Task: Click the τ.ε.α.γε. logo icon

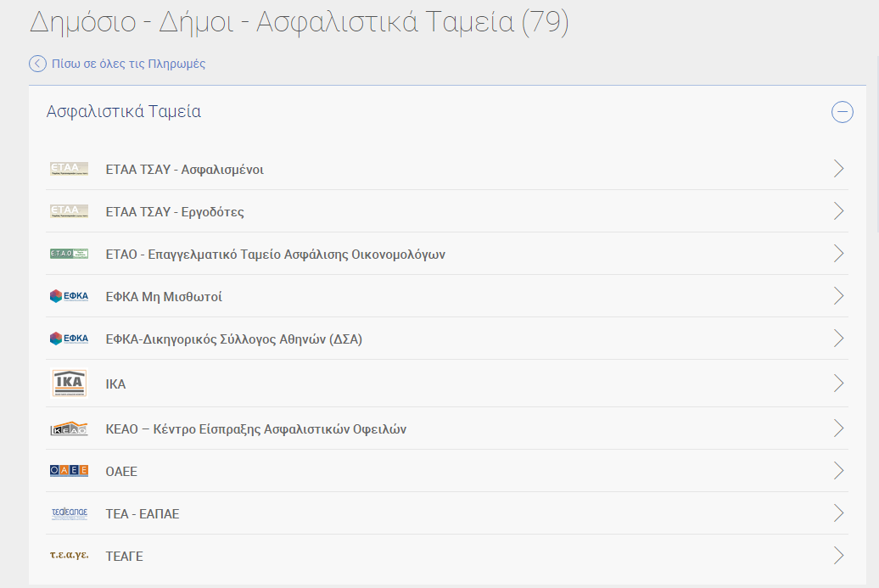Action: click(x=69, y=556)
